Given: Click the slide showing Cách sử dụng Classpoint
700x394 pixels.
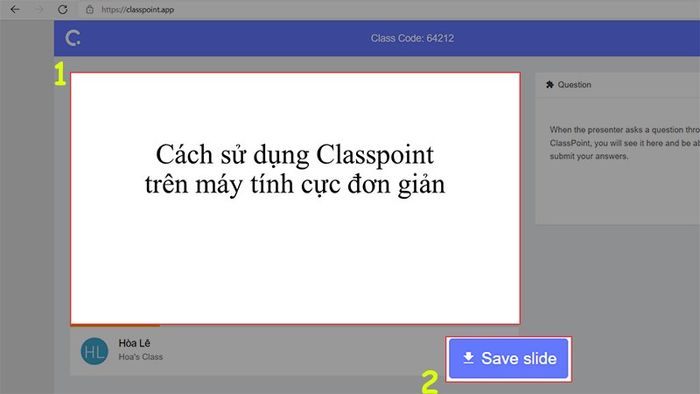Looking at the screenshot, I should [x=295, y=198].
